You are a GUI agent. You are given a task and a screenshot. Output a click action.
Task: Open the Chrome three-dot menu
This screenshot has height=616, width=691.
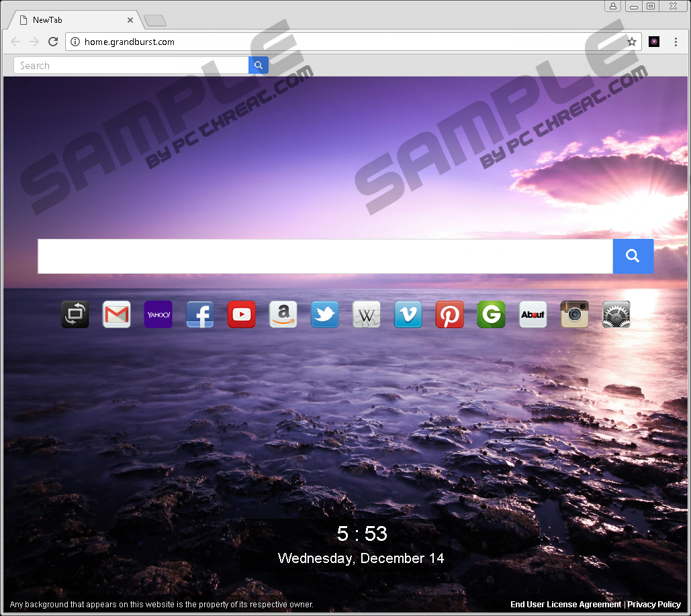pyautogui.click(x=676, y=42)
